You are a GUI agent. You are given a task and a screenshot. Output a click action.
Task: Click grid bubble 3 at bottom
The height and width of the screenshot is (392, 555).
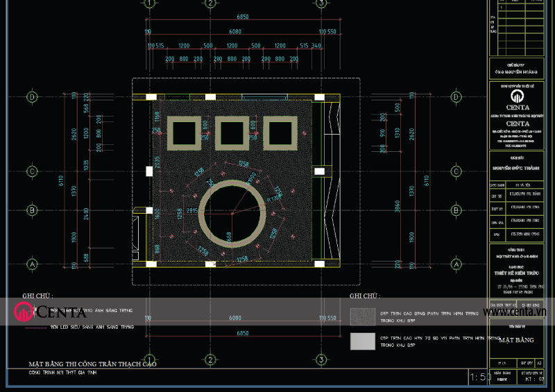321,359
